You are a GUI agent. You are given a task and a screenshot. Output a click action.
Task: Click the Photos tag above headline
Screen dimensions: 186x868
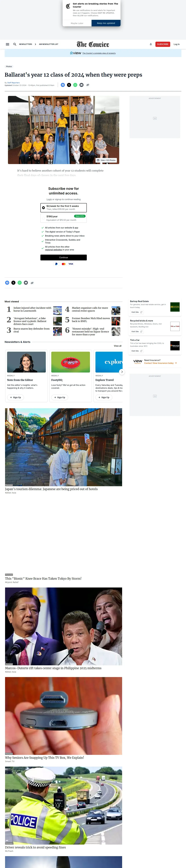[9, 66]
